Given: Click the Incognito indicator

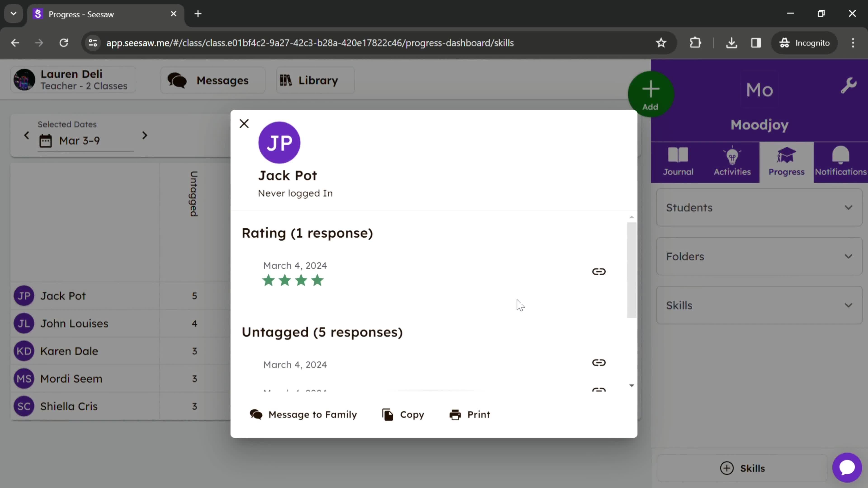Looking at the screenshot, I should click(804, 43).
